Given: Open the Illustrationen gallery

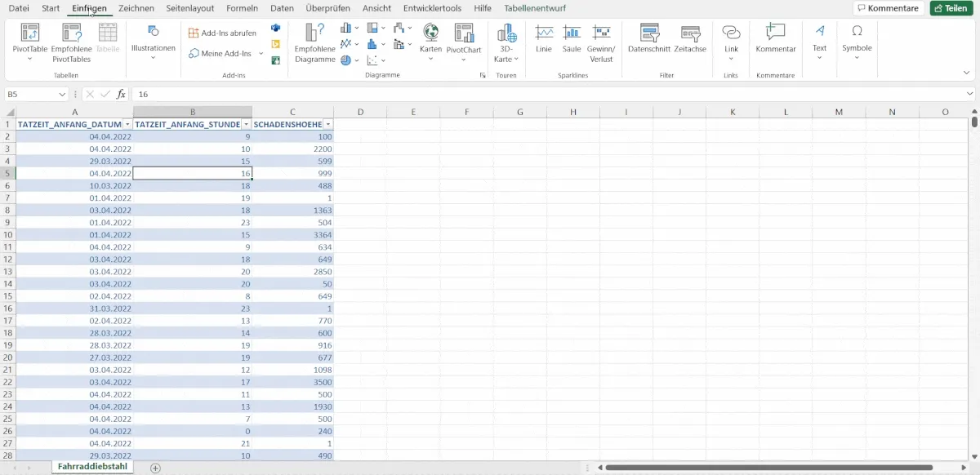Looking at the screenshot, I should [x=154, y=42].
